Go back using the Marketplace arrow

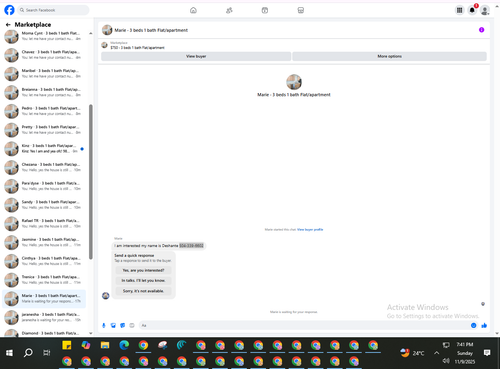click(x=8, y=25)
